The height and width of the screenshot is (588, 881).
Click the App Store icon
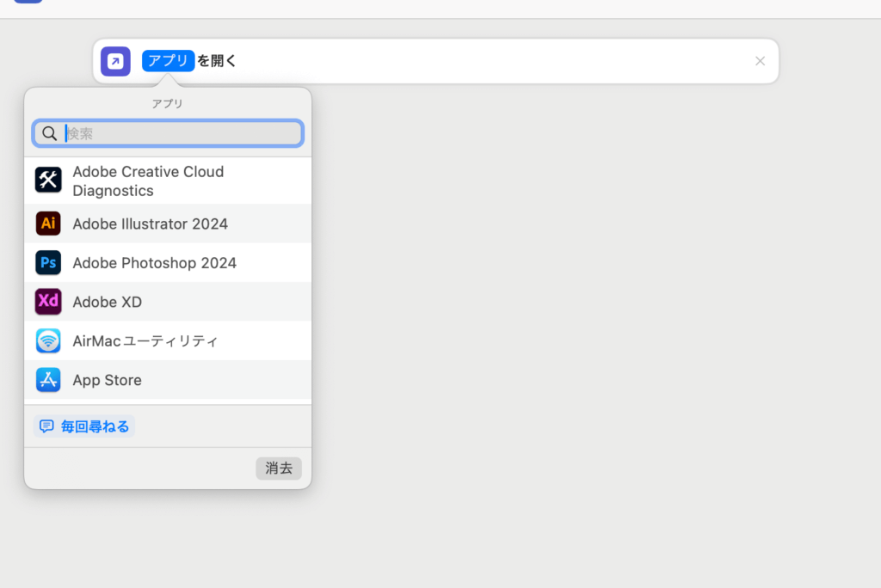click(48, 380)
